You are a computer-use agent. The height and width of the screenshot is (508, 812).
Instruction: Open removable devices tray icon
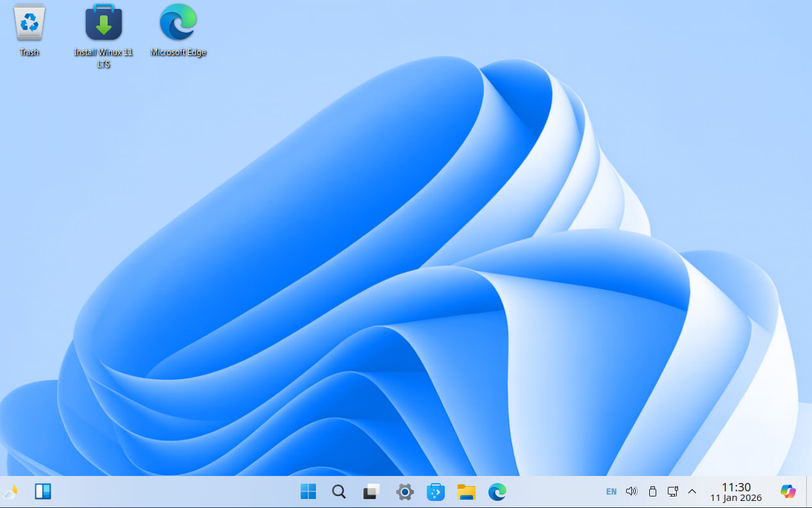pyautogui.click(x=652, y=491)
